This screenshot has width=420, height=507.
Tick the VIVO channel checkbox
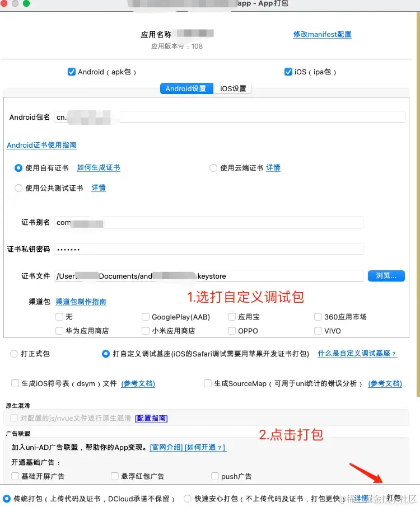point(318,331)
